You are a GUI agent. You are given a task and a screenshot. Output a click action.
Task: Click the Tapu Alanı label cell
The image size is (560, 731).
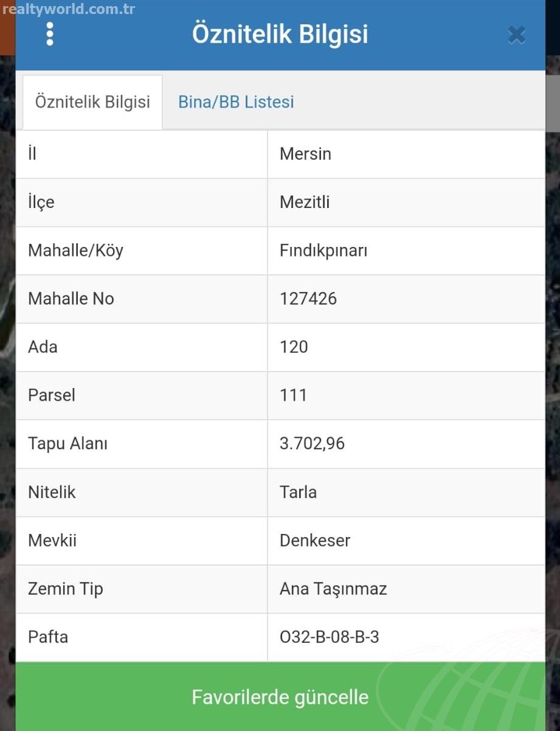(142, 444)
